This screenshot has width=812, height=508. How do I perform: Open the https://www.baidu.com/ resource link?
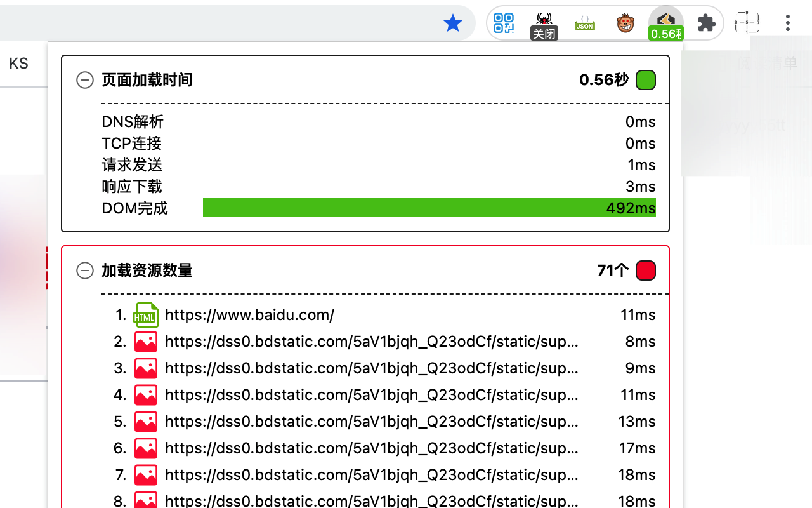pos(249,315)
